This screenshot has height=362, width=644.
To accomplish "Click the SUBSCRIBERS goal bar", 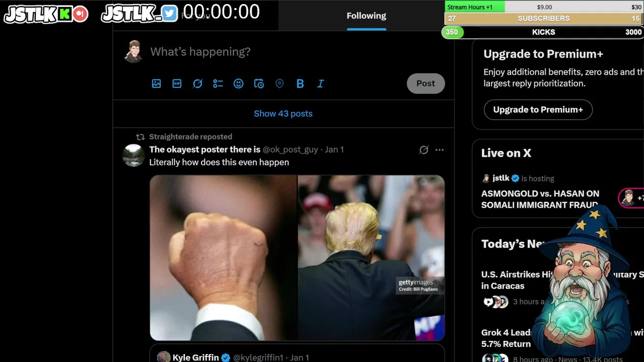I will pyautogui.click(x=544, y=19).
